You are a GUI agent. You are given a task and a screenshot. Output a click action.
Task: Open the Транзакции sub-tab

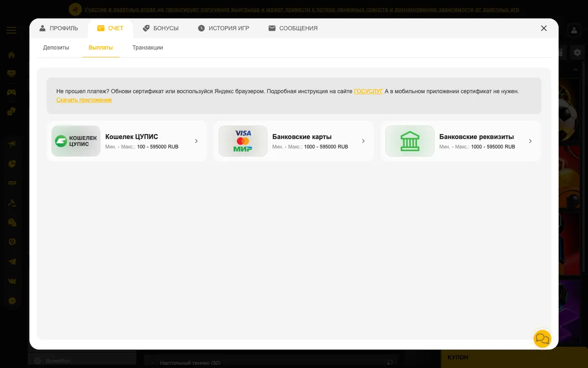(147, 48)
